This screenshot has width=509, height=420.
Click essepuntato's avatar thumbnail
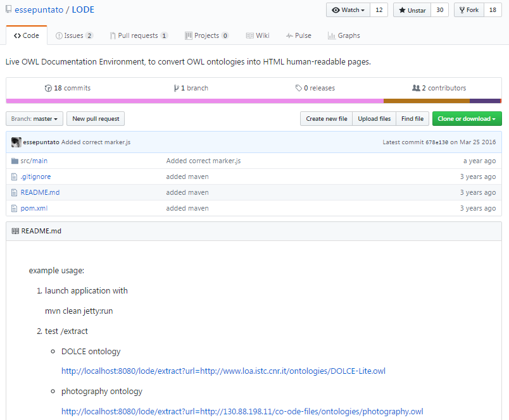point(16,142)
